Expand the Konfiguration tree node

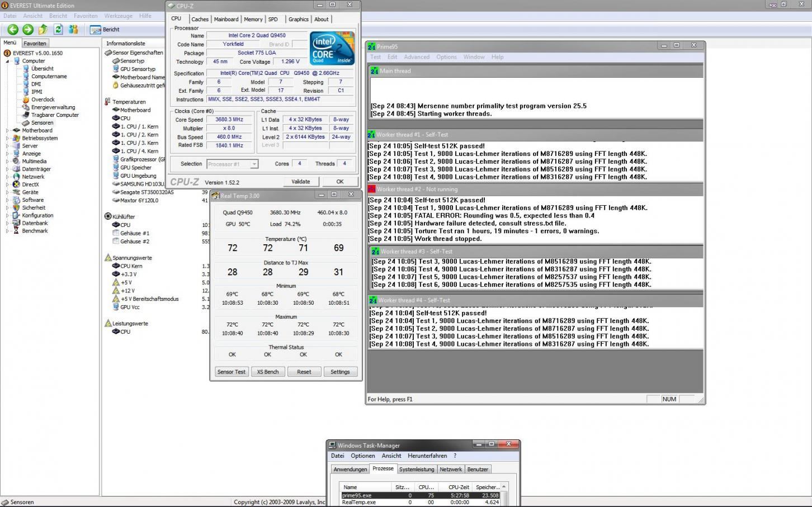click(x=8, y=215)
